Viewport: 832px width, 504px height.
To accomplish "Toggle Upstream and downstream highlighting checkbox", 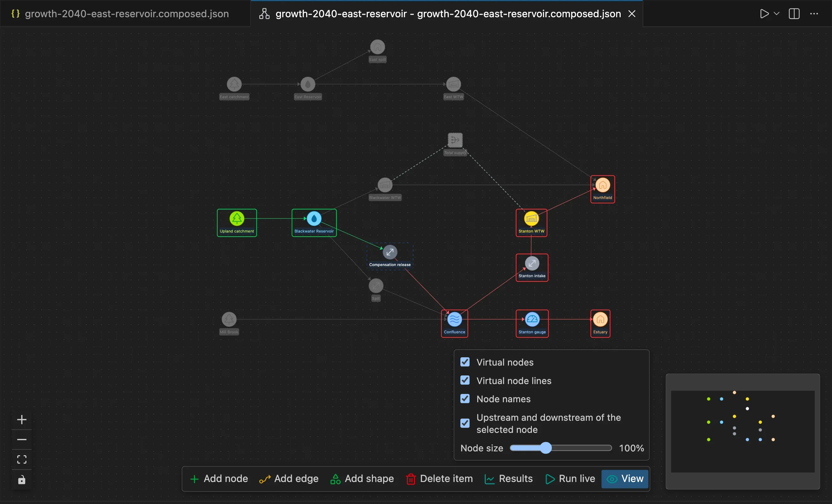I will click(x=465, y=423).
